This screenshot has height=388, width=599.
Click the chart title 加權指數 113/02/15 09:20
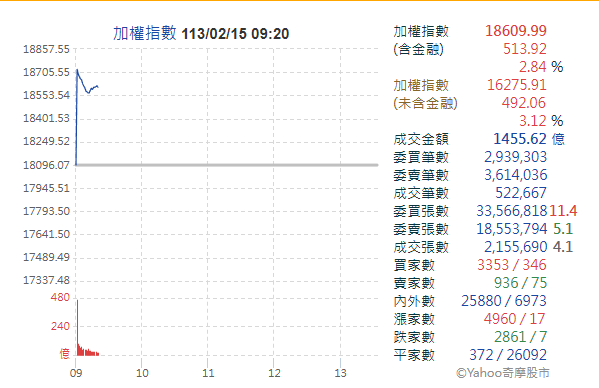click(201, 34)
